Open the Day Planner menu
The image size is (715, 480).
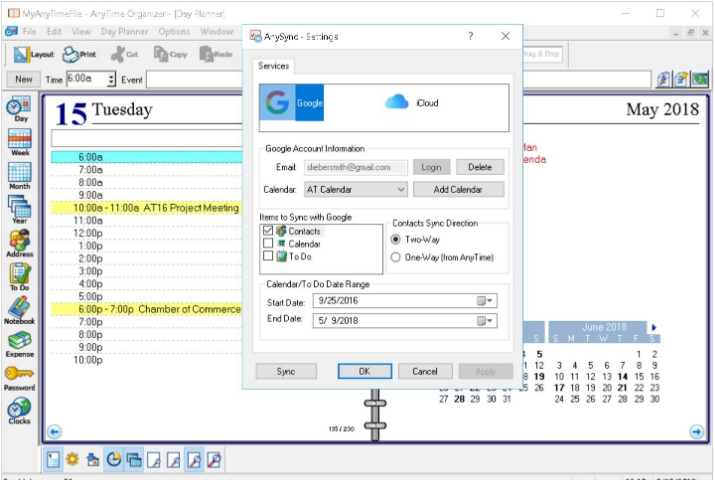click(124, 31)
